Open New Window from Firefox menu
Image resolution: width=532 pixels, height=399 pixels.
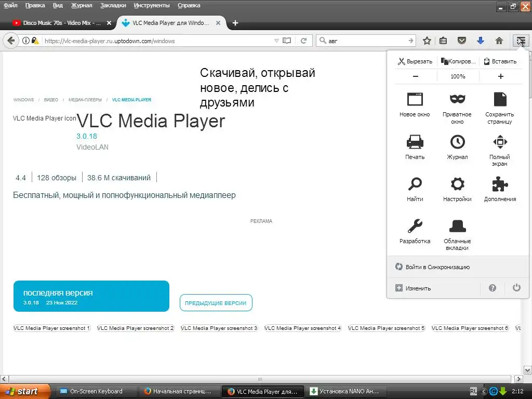415,105
